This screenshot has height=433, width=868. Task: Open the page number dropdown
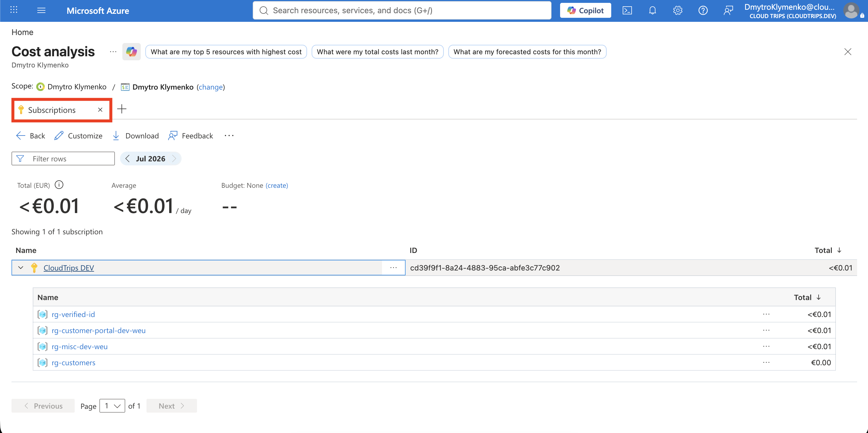coord(112,406)
